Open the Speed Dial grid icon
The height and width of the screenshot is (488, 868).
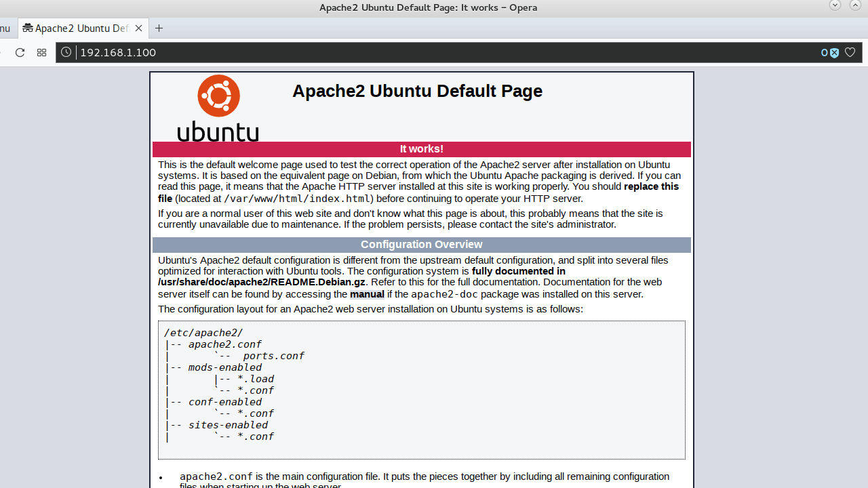click(x=41, y=52)
